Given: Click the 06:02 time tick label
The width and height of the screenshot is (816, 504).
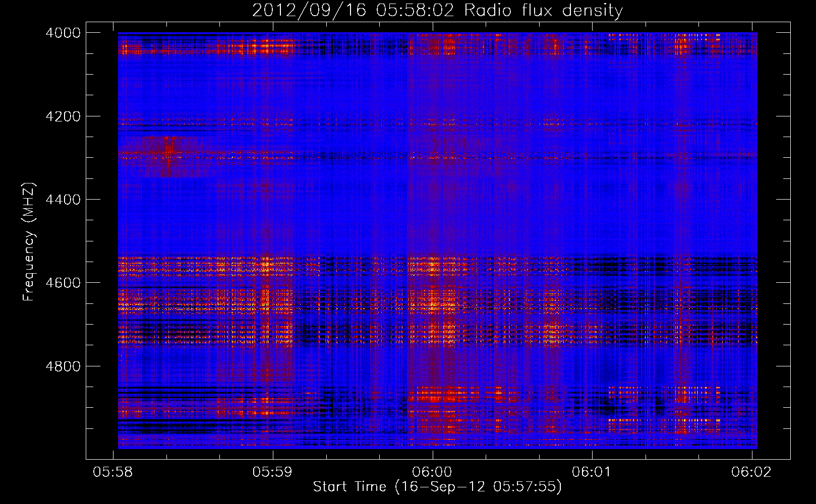Looking at the screenshot, I should tap(751, 472).
